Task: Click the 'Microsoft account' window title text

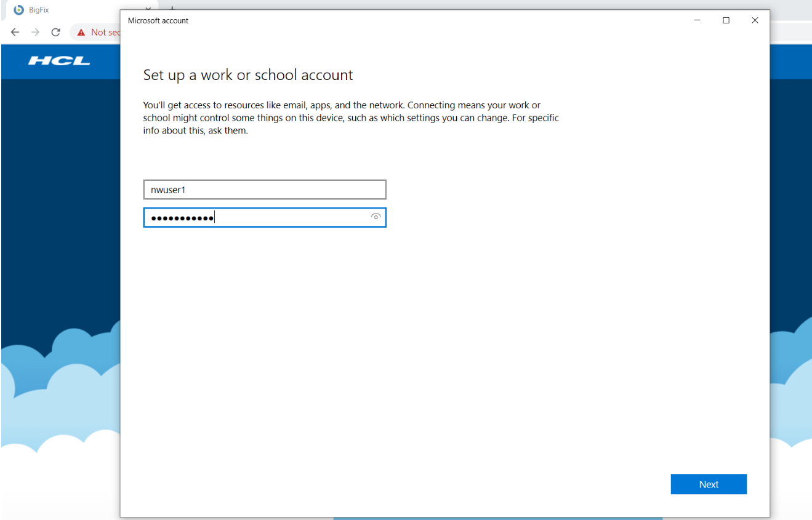Action: (x=158, y=20)
